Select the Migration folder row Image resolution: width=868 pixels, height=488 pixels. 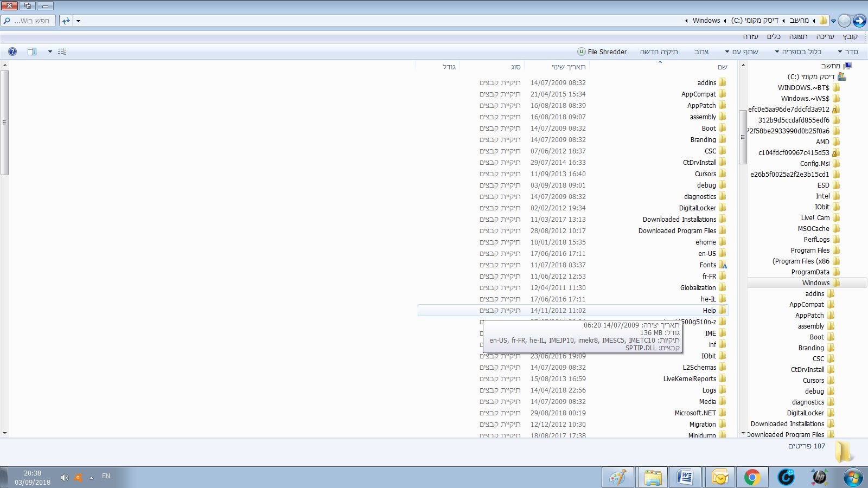pos(573,424)
